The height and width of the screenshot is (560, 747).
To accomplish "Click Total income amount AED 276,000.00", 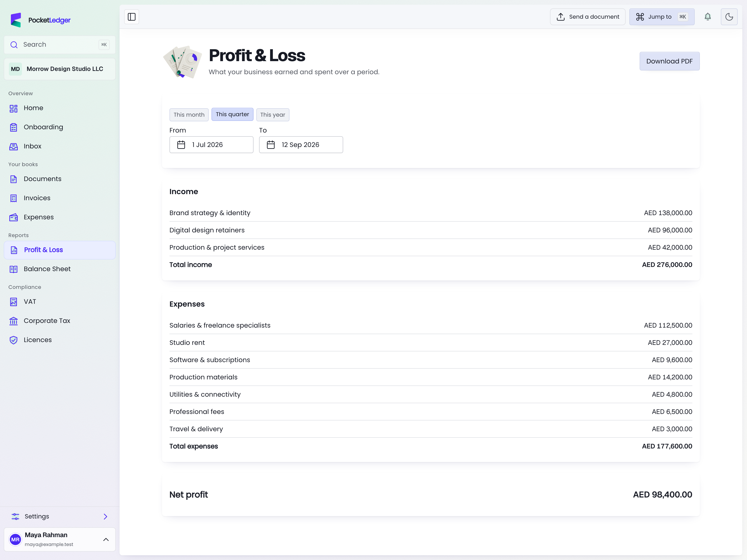I will tap(667, 265).
